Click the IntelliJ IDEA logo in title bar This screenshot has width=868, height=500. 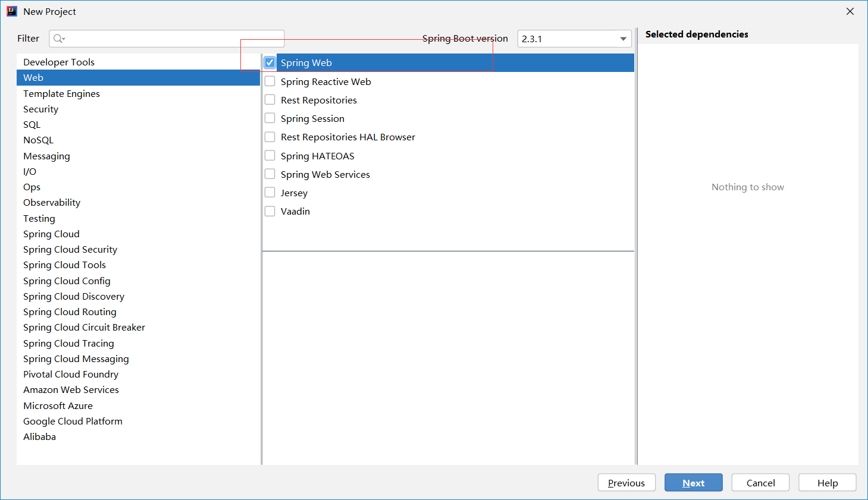point(12,11)
